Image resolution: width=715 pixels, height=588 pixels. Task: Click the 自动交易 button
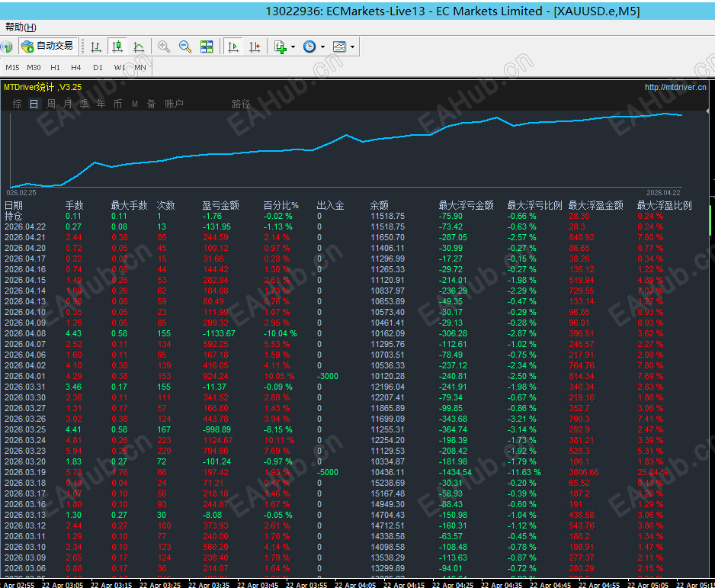pyautogui.click(x=47, y=46)
